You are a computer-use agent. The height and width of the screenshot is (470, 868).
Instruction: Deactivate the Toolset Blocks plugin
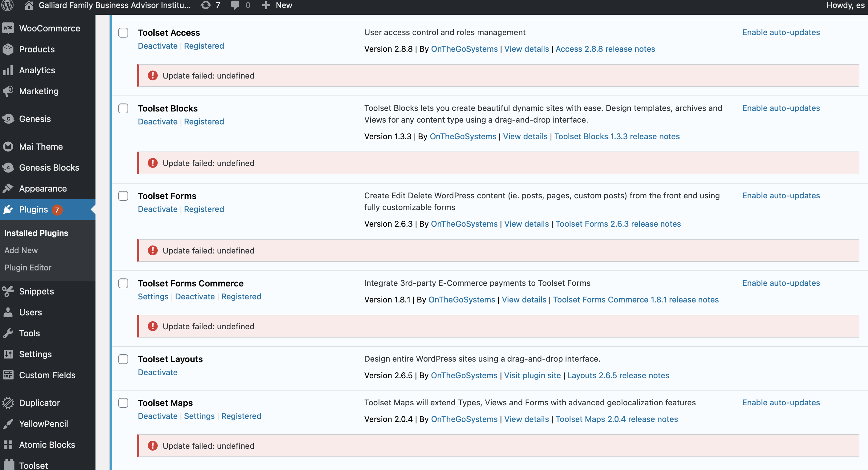157,122
